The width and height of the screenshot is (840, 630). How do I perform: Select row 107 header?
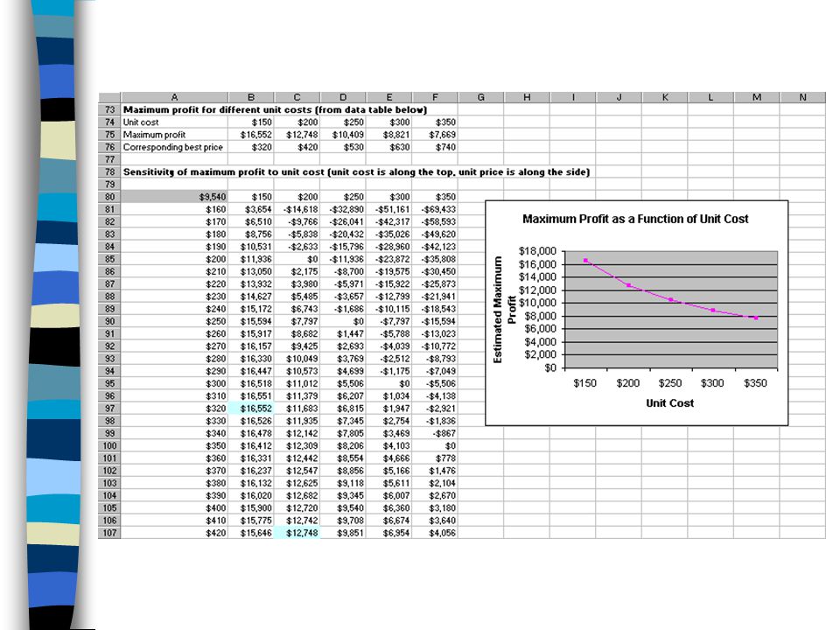tap(110, 533)
